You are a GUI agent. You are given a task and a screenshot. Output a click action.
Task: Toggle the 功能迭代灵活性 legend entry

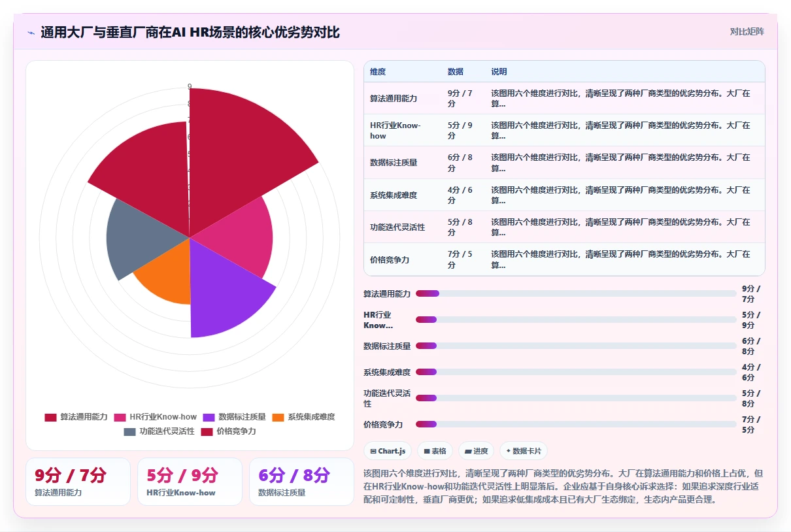click(x=159, y=431)
